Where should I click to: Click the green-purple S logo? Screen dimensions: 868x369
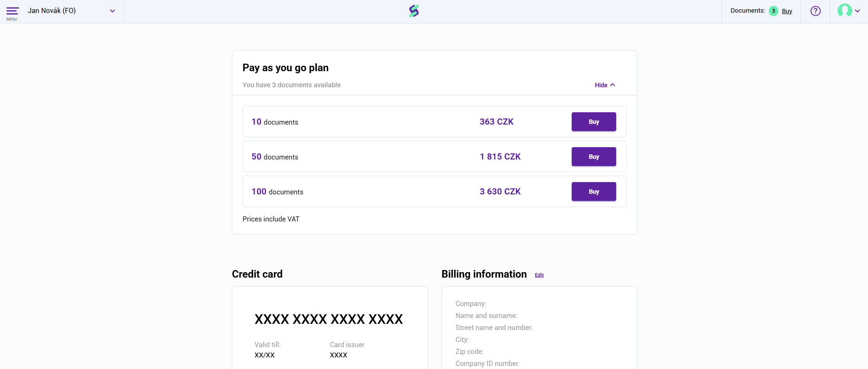pos(414,11)
